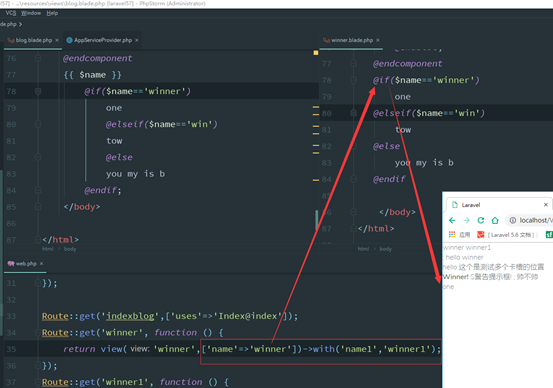Screen dimensions: 553x388
Task: Switch to web.php tab
Action: pos(26,263)
